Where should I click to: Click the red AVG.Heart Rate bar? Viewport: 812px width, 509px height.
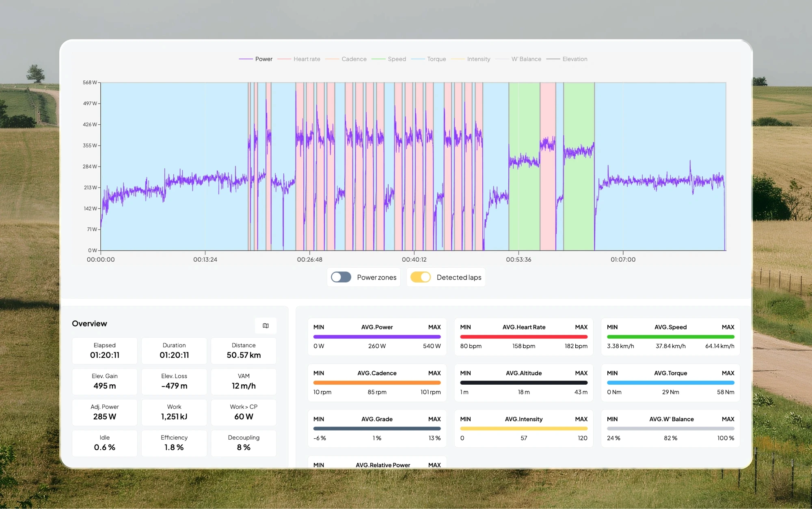(x=524, y=337)
